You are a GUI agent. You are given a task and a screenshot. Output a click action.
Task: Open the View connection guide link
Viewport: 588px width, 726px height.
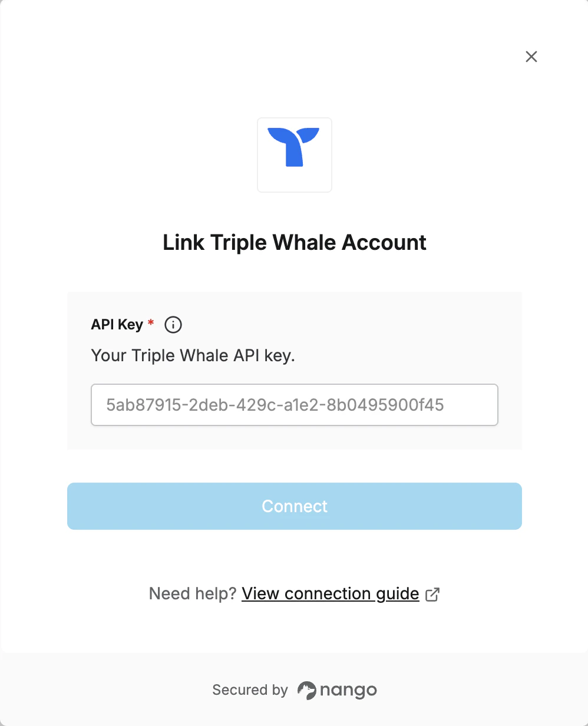coord(331,593)
